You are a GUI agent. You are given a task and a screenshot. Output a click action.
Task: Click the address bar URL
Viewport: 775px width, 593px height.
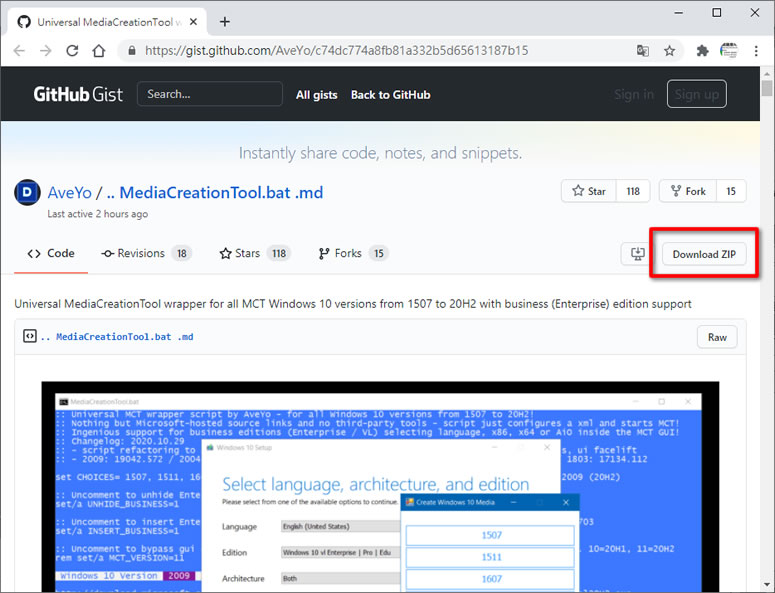337,50
